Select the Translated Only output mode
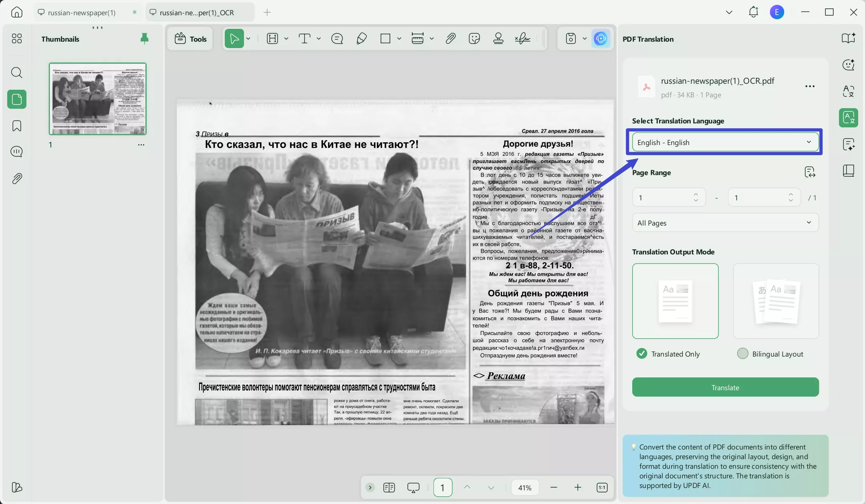The height and width of the screenshot is (504, 865). pos(642,354)
